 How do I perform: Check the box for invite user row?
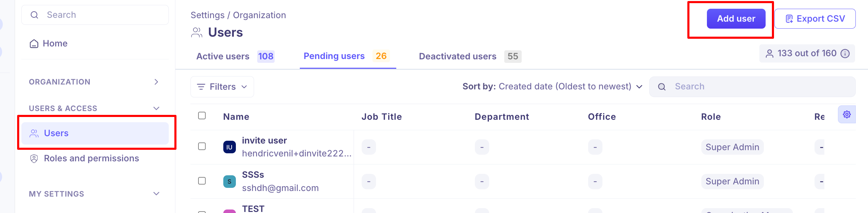pyautogui.click(x=202, y=146)
